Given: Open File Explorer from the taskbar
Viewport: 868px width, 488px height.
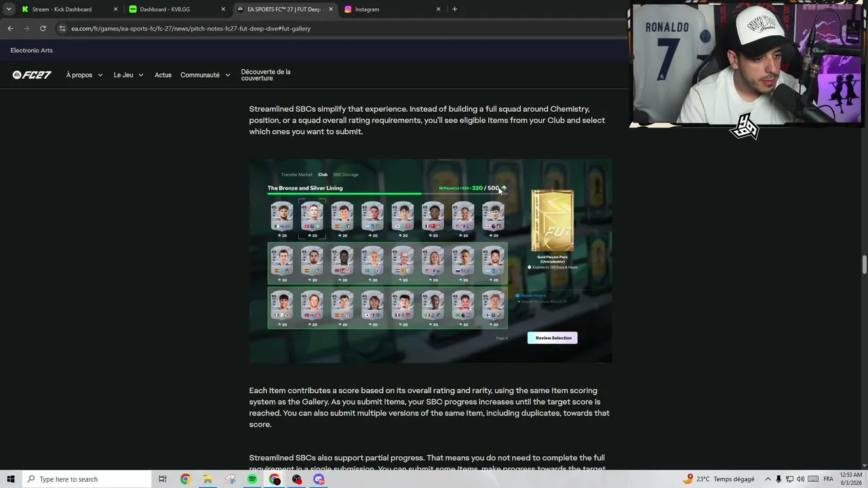Looking at the screenshot, I should [x=208, y=479].
